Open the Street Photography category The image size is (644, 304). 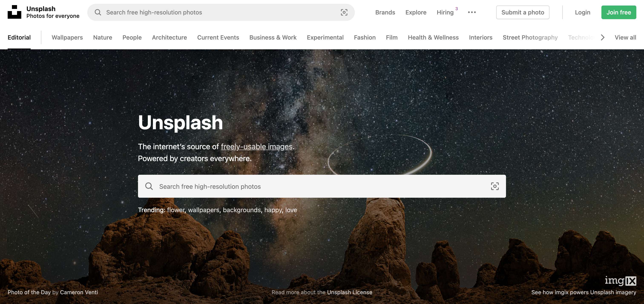(x=530, y=37)
